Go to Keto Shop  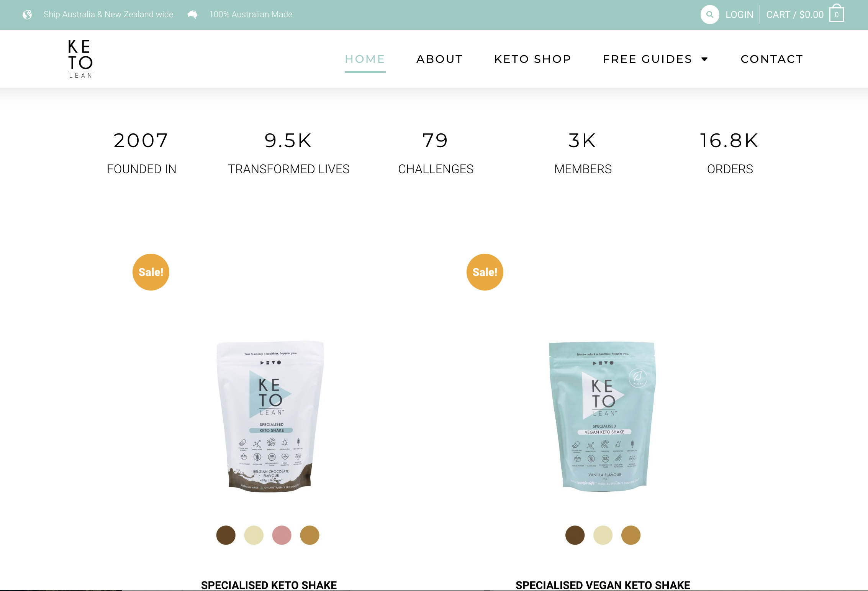click(x=533, y=59)
